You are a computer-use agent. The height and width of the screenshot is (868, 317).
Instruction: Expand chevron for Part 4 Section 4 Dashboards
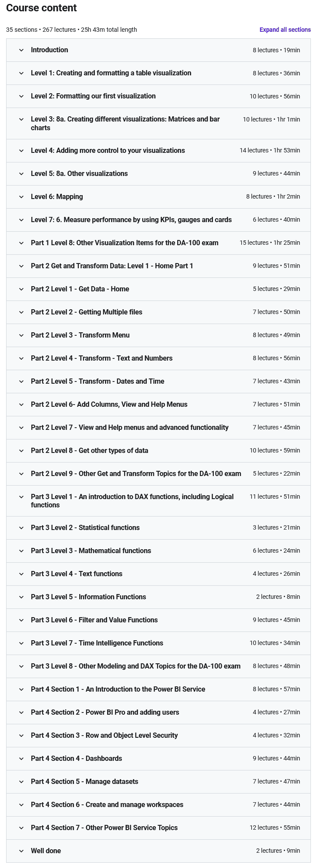(21, 759)
